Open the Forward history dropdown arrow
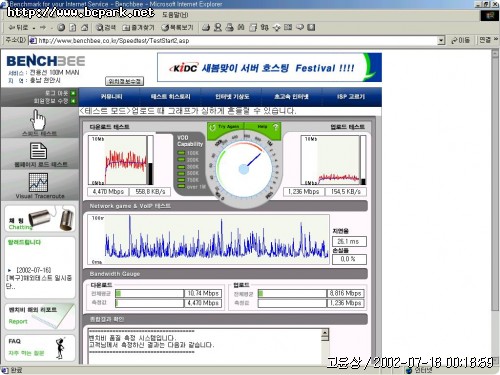Image resolution: width=500 pixels, height=375 pixels. (x=51, y=28)
